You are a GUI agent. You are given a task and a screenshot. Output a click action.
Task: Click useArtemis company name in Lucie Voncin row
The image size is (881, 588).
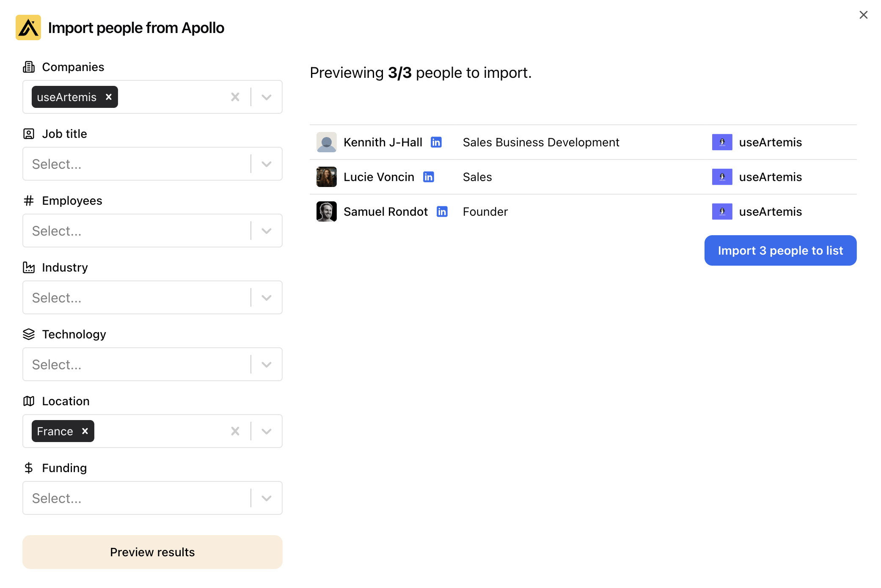point(771,177)
